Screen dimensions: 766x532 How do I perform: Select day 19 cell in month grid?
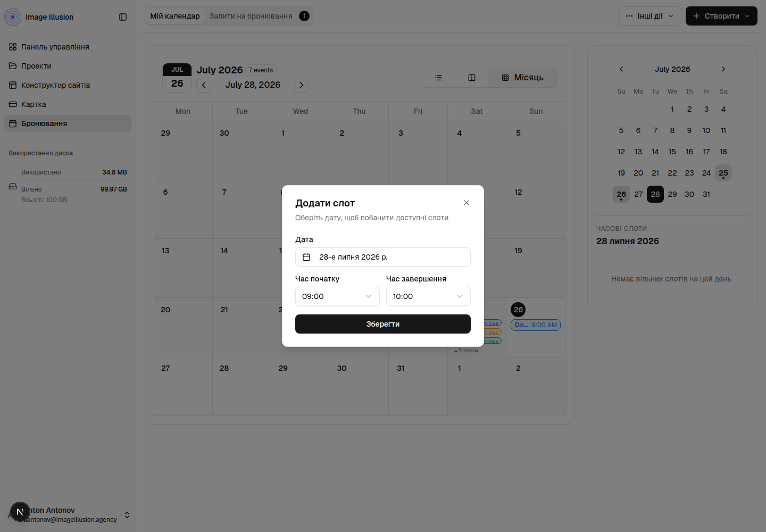pyautogui.click(x=536, y=268)
